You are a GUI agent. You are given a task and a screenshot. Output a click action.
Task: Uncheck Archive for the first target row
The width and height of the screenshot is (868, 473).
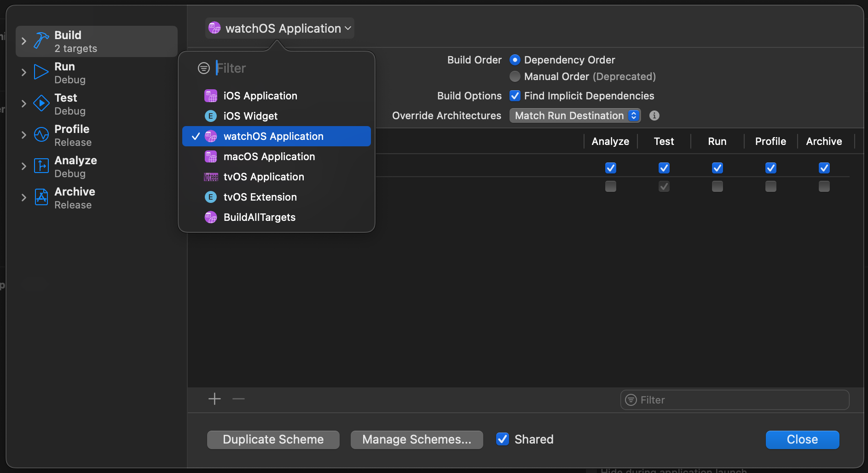coord(824,168)
